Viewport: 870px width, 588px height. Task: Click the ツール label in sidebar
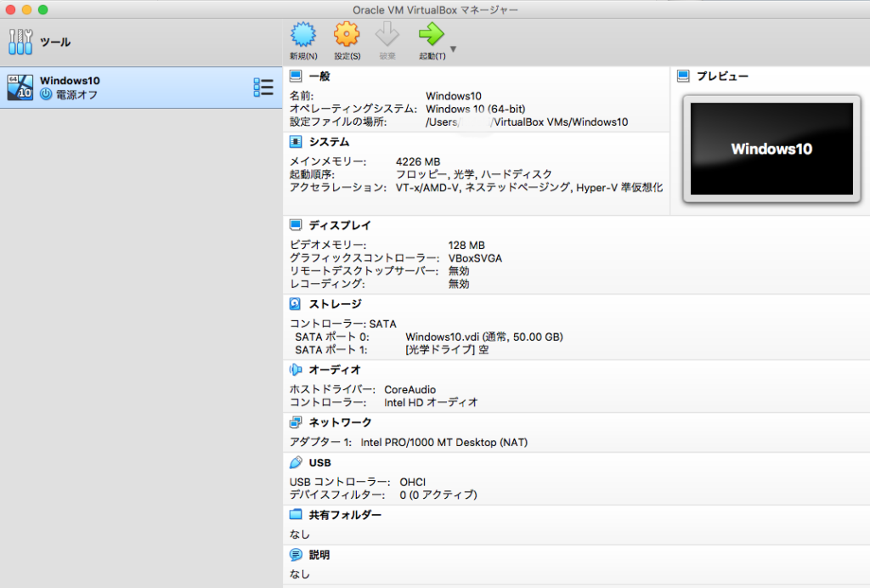point(55,42)
